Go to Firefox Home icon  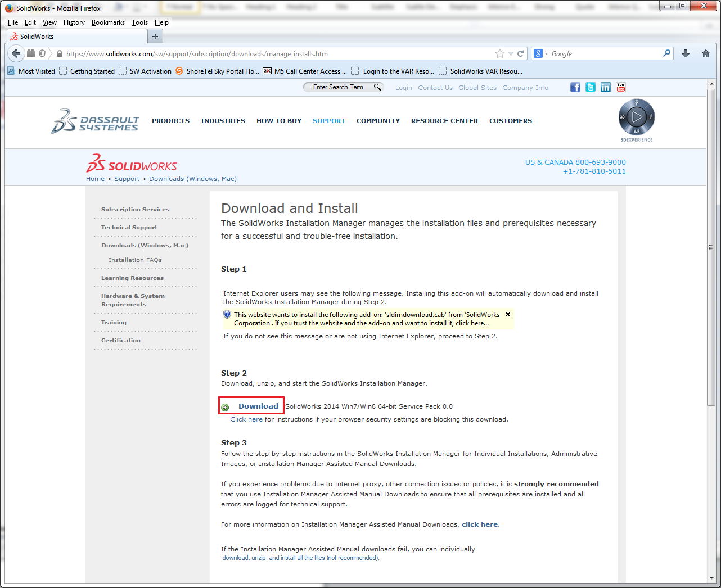[x=706, y=53]
